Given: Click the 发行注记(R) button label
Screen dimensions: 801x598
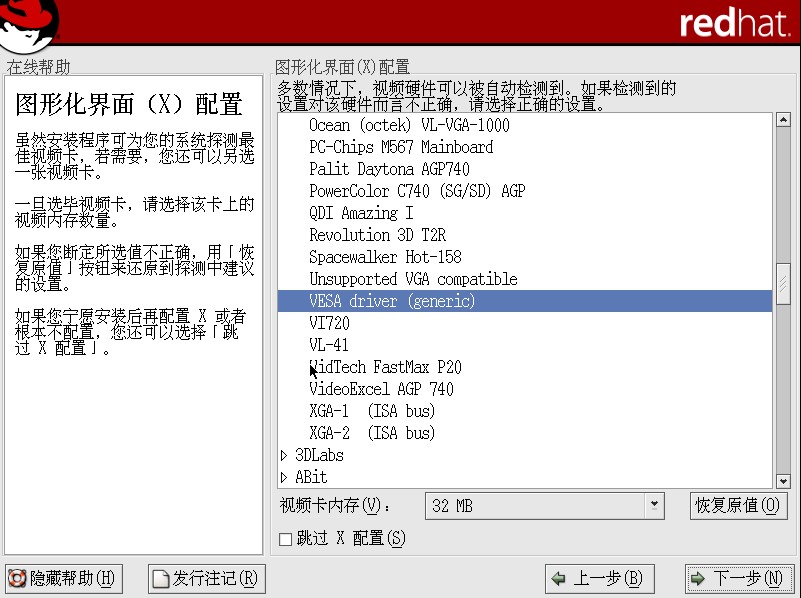Looking at the screenshot, I should (x=215, y=579).
